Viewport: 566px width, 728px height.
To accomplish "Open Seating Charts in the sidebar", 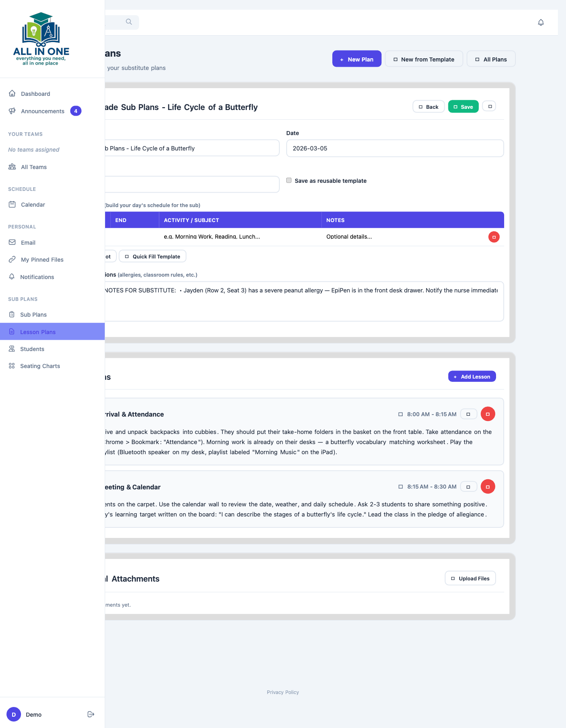I will 40,366.
